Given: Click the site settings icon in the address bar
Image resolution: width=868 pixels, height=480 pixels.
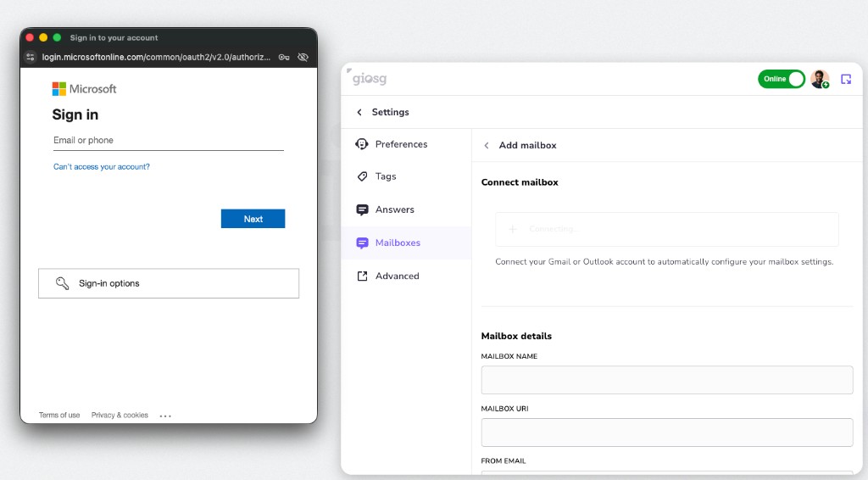Looking at the screenshot, I should 31,57.
